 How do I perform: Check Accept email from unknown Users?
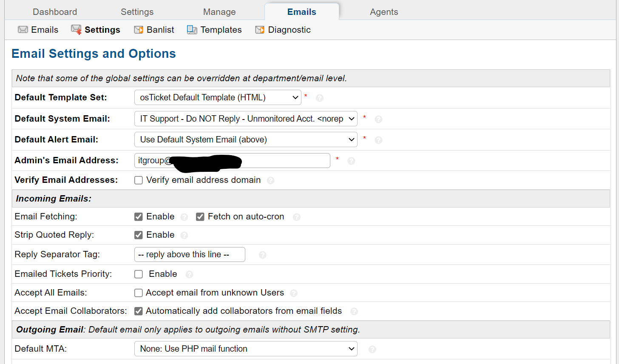point(139,293)
